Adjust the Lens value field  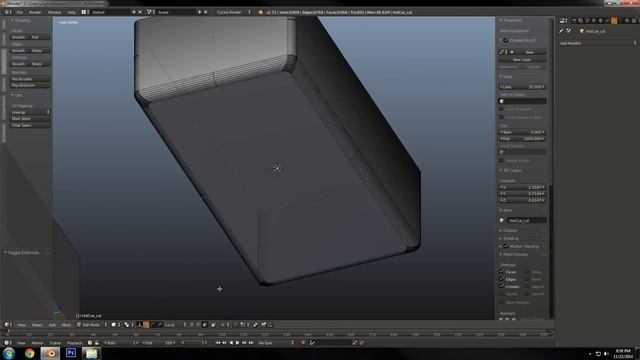pyautogui.click(x=522, y=87)
